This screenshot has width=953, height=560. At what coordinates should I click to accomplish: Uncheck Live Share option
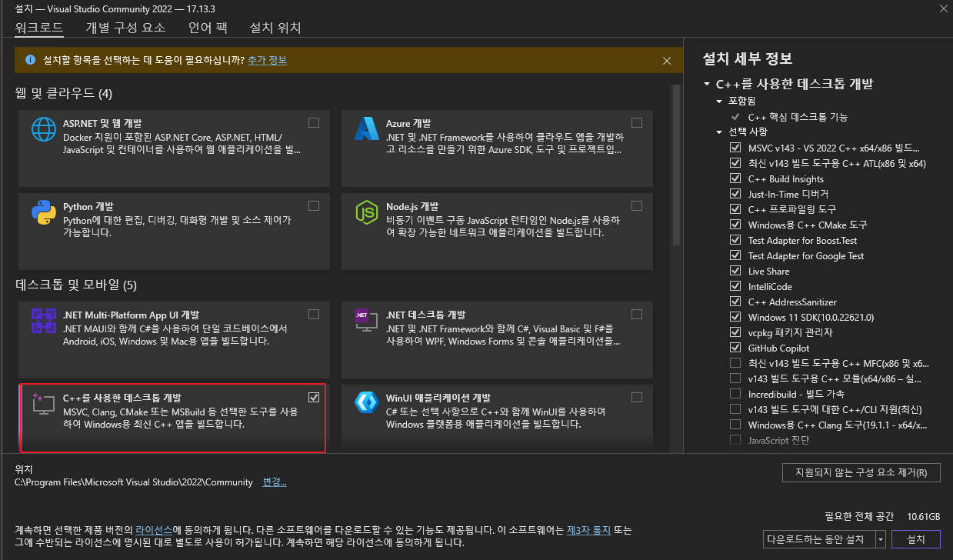pyautogui.click(x=735, y=271)
